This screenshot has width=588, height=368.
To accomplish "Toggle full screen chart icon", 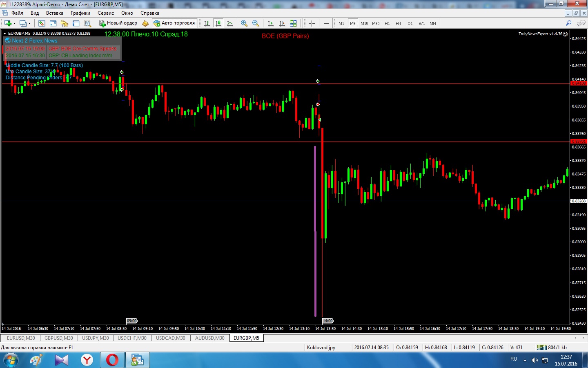I will tap(53, 23).
